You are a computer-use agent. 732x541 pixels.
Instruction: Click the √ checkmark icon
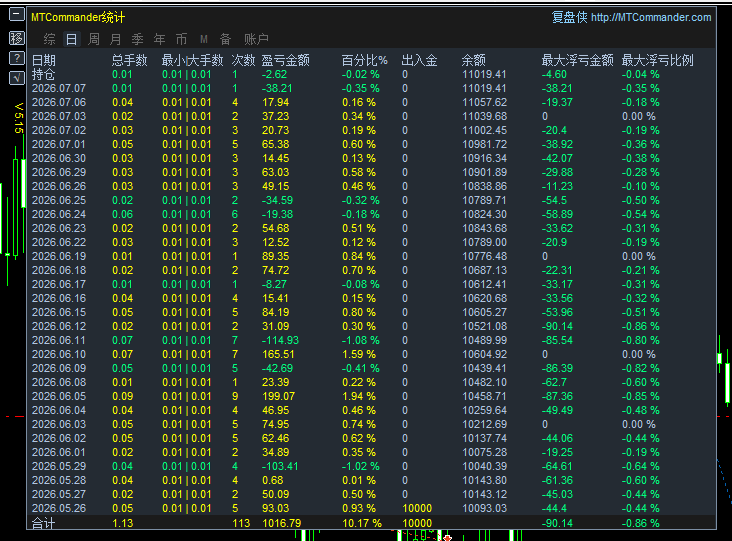(16, 78)
